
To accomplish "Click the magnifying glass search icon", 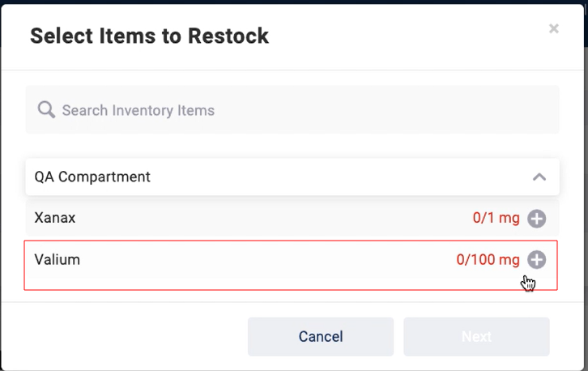I will click(46, 110).
